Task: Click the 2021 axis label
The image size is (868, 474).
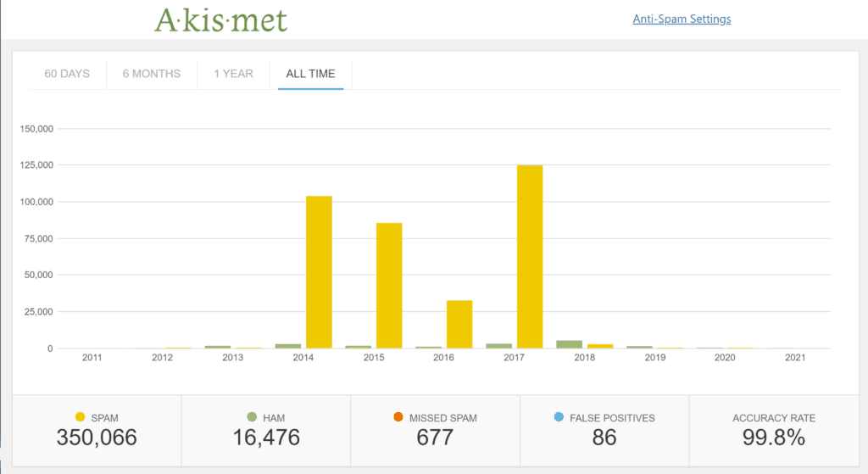Action: click(795, 358)
